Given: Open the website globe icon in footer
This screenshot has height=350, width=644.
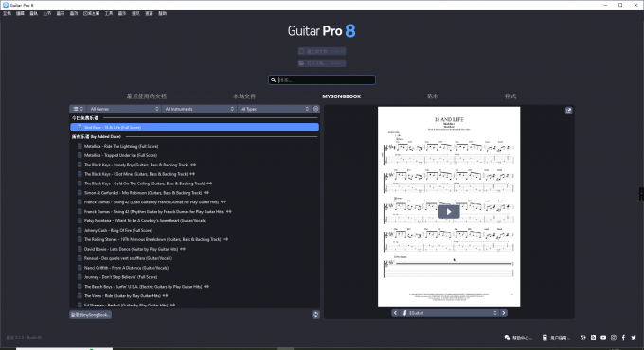Looking at the screenshot, I should click(583, 338).
